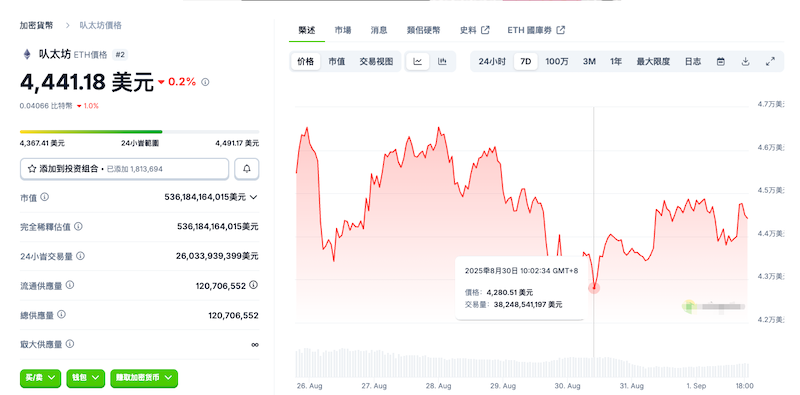Open the 概述 tab
The height and width of the screenshot is (395, 800).
point(307,30)
